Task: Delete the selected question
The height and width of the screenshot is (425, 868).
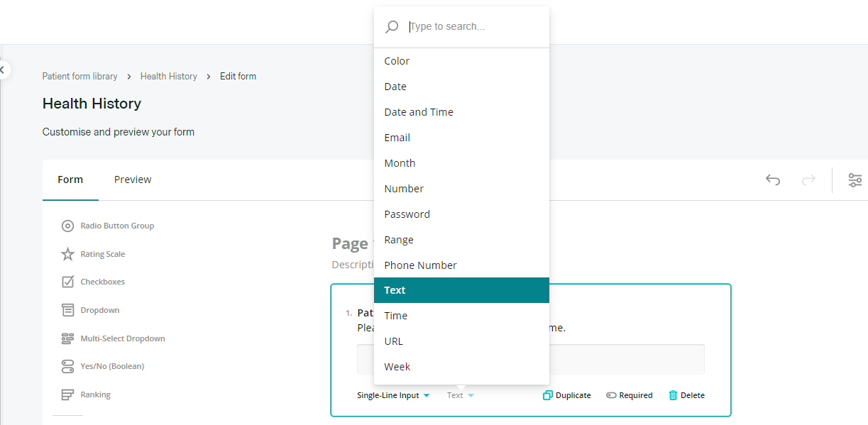Action: pos(686,395)
